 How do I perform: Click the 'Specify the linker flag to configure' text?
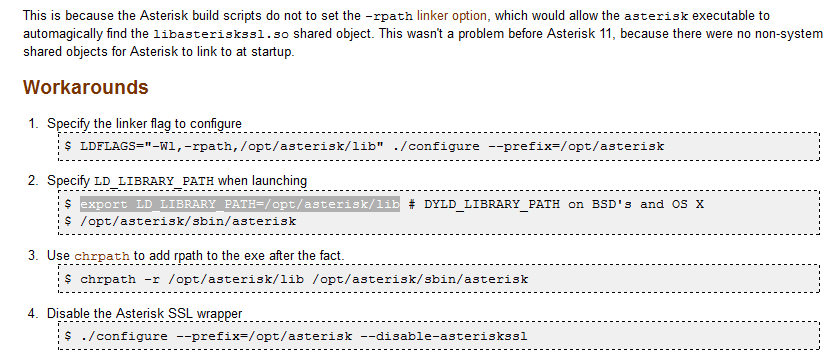[x=144, y=124]
